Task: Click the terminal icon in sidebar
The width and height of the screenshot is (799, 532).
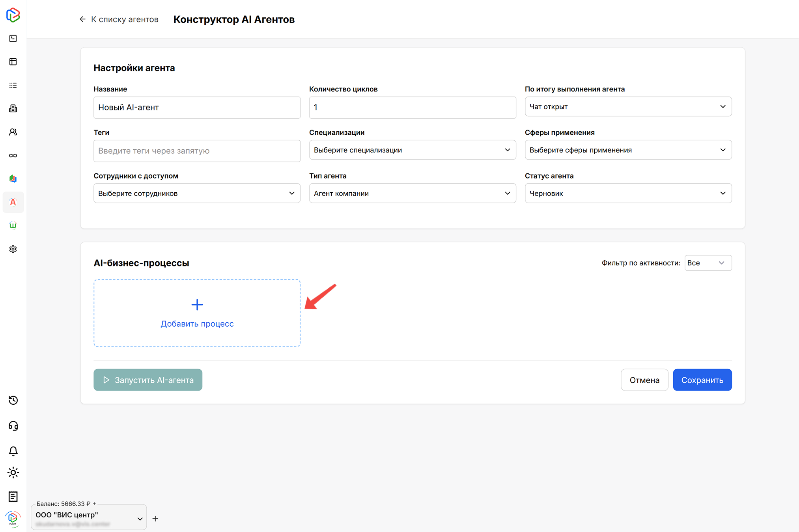Action: click(13, 38)
